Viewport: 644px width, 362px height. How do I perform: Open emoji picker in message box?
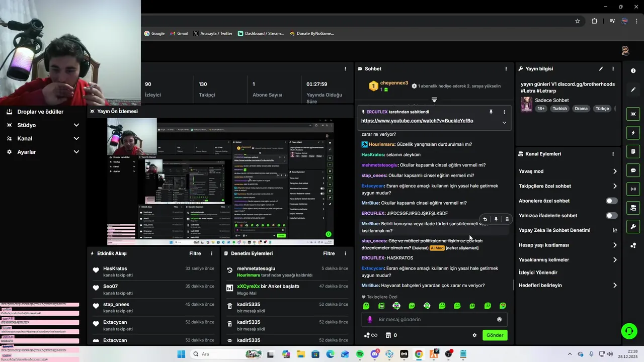[499, 319]
